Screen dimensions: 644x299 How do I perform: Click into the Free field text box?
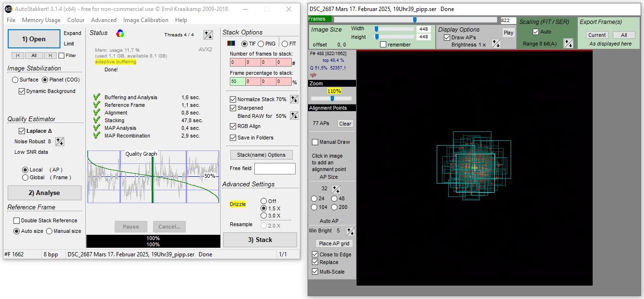point(275,169)
